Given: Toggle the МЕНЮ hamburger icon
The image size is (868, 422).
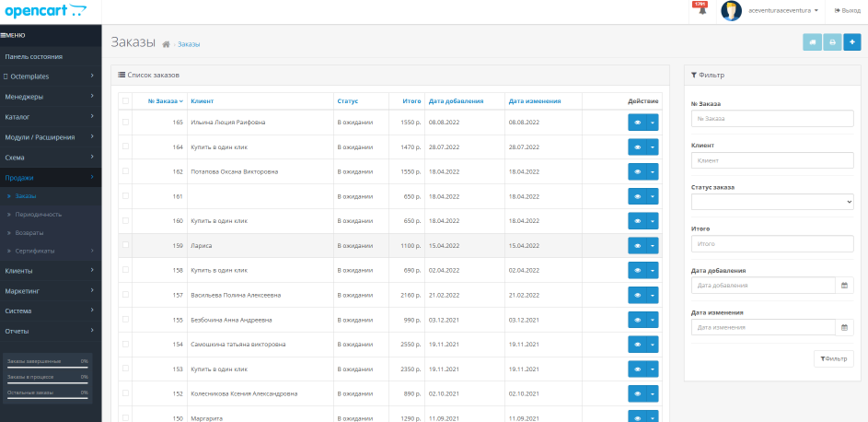Looking at the screenshot, I should [3, 35].
